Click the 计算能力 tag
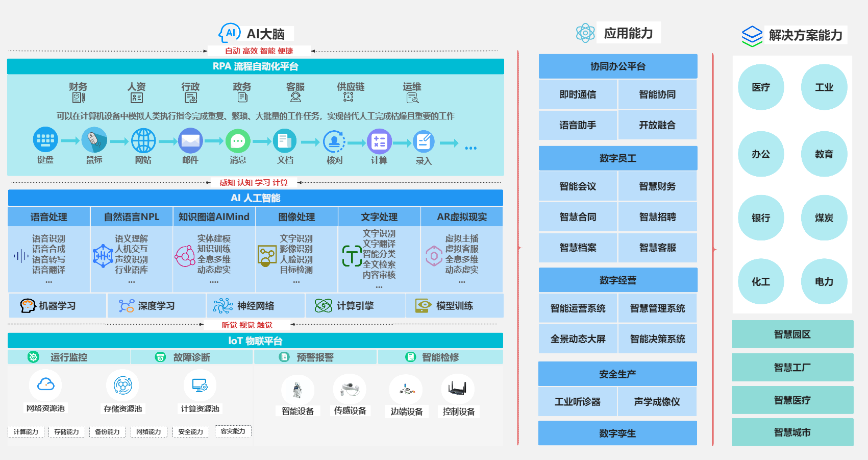This screenshot has width=868, height=460. tap(26, 432)
